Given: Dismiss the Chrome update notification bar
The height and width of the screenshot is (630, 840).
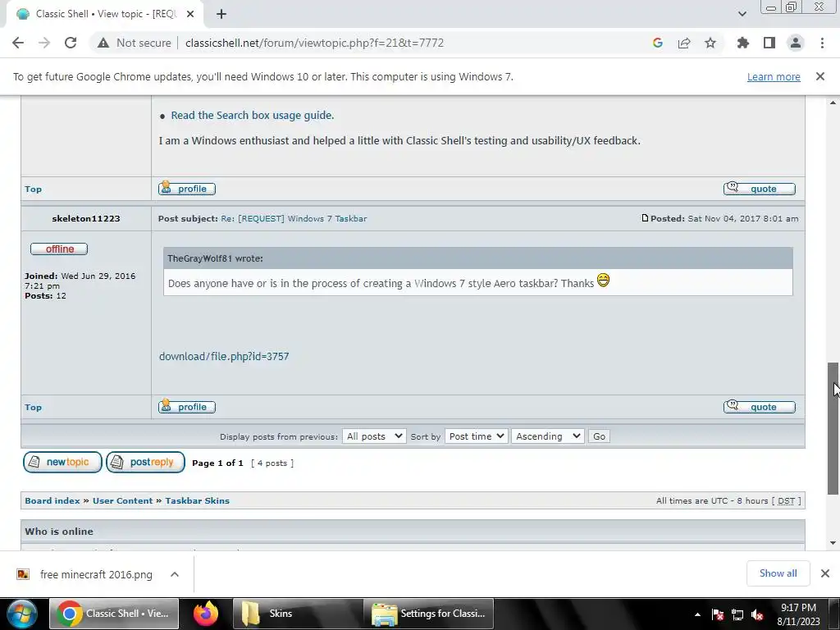Looking at the screenshot, I should (820, 76).
